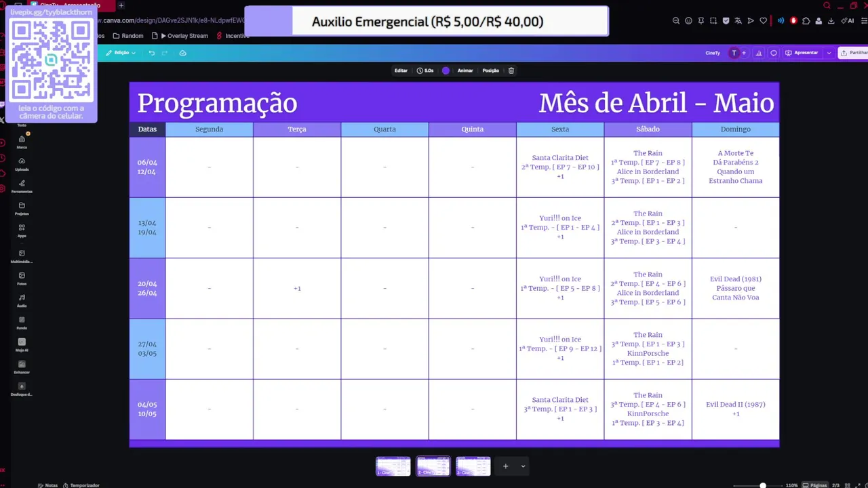868x488 pixels.
Task: Expand the add page options chevron
Action: tap(523, 466)
